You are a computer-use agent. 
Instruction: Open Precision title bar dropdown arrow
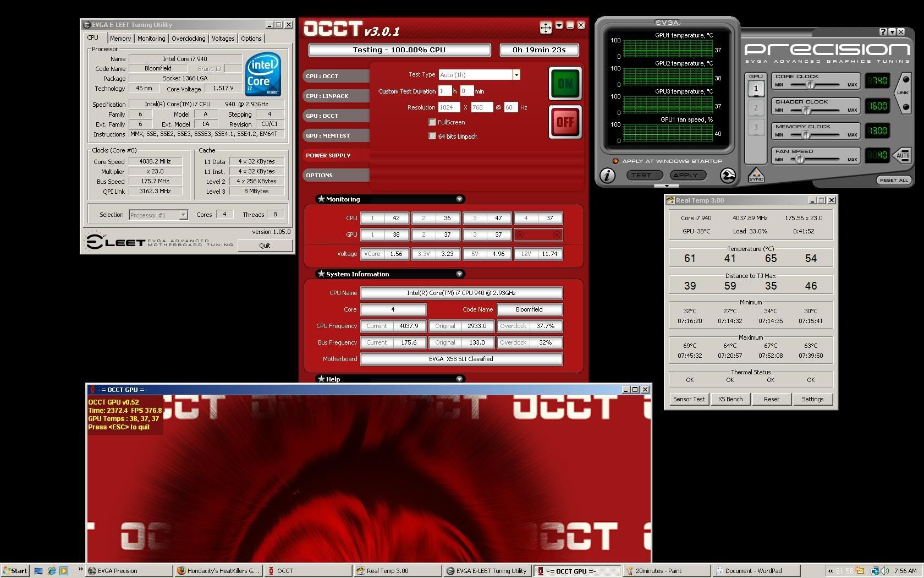coord(892,32)
